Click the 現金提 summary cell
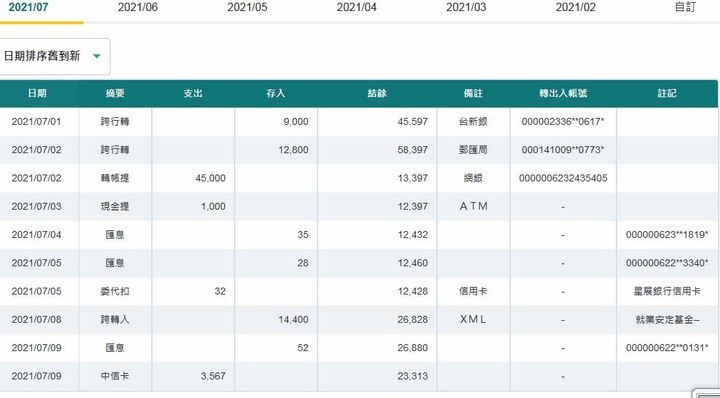 (115, 207)
